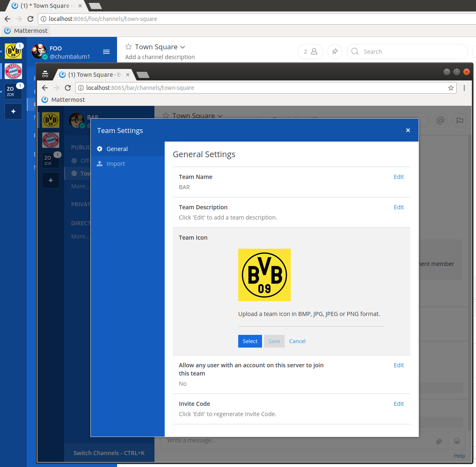This screenshot has width=476, height=467.
Task: Click the 'Team Settings' dialog title
Action: click(120, 130)
